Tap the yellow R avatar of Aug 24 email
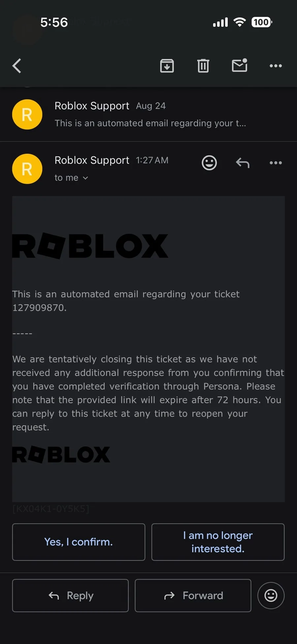The height and width of the screenshot is (644, 297). [x=27, y=114]
